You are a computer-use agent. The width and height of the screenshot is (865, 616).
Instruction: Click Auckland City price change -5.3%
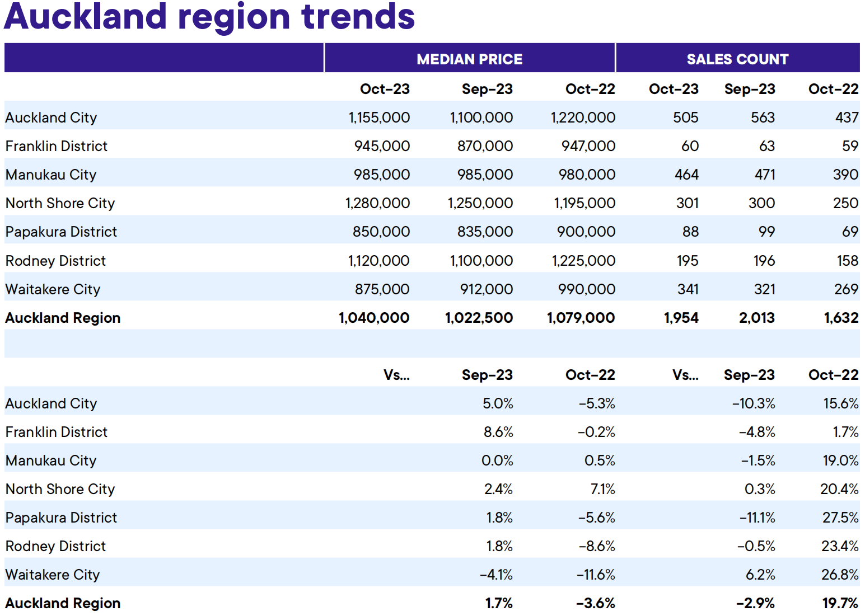tap(597, 403)
